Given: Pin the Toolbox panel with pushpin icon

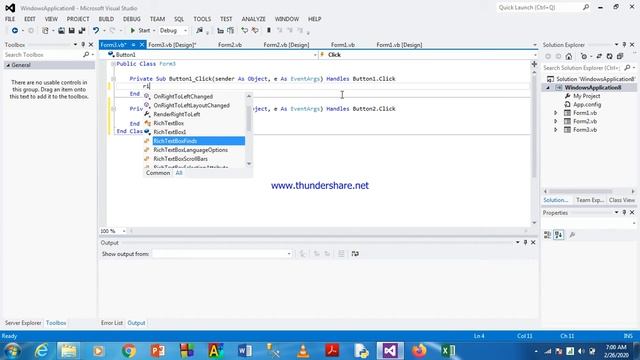Looking at the screenshot, I should click(x=83, y=44).
